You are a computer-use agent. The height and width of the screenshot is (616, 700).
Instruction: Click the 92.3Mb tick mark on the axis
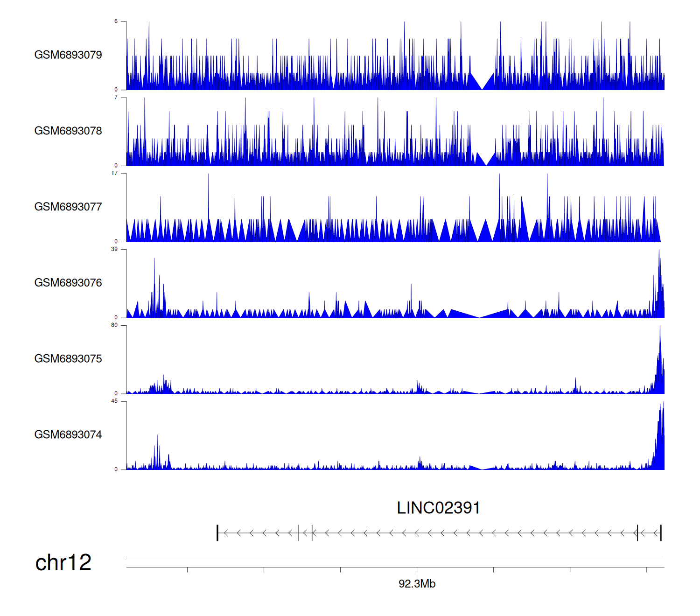417,571
